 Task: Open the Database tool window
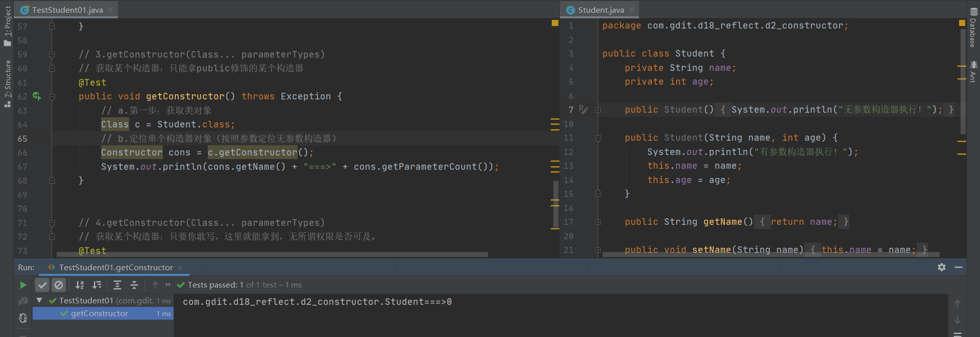pyautogui.click(x=973, y=28)
